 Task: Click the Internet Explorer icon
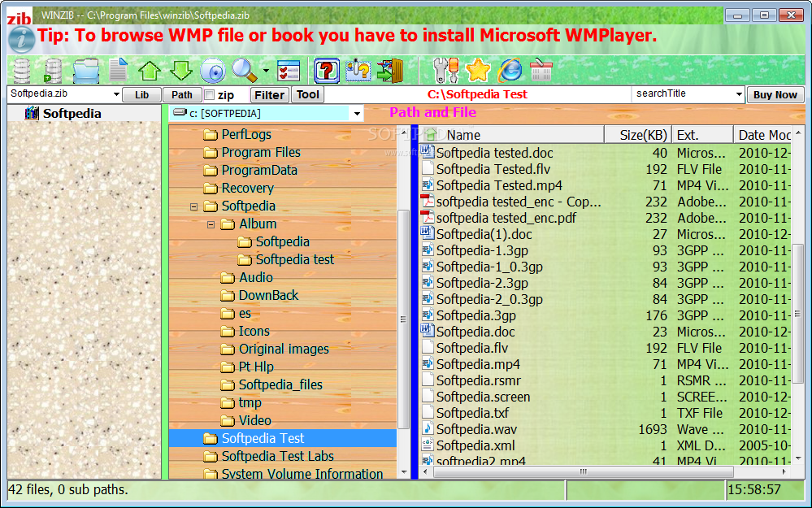point(510,71)
